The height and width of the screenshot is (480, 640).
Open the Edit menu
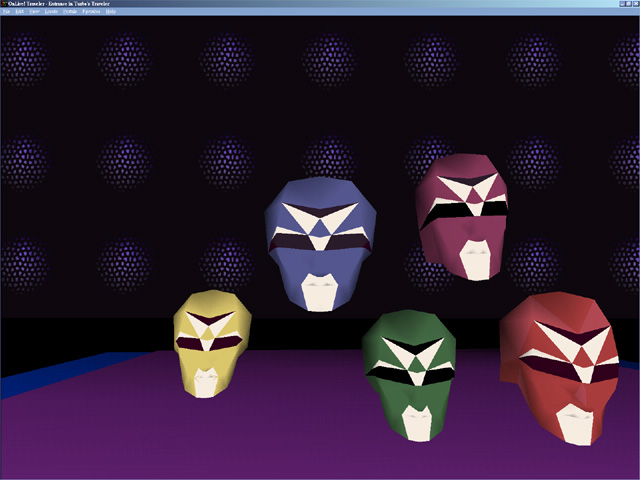coord(21,11)
